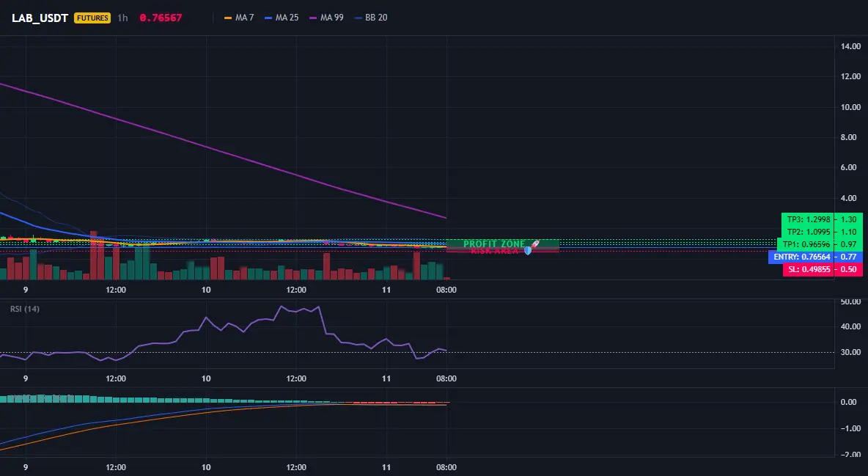Screen dimensions: 868x476
Task: Select the yellow FUTURES badge
Action: tap(92, 18)
